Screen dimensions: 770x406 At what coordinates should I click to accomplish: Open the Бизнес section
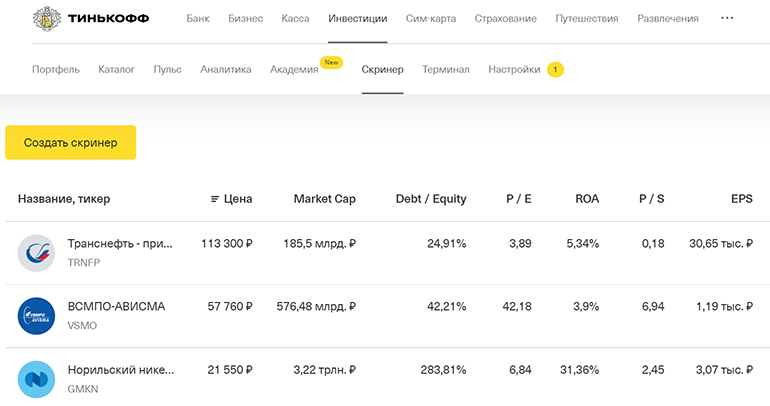click(246, 19)
